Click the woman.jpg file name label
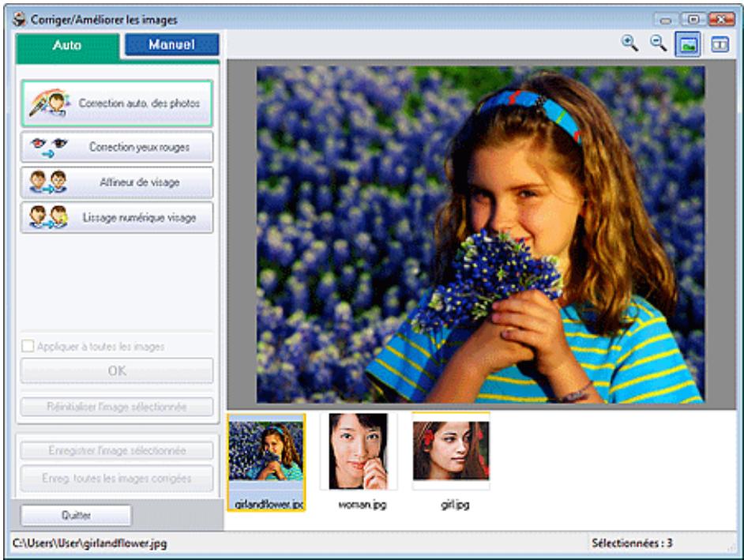This screenshot has height=560, width=744. point(362,505)
